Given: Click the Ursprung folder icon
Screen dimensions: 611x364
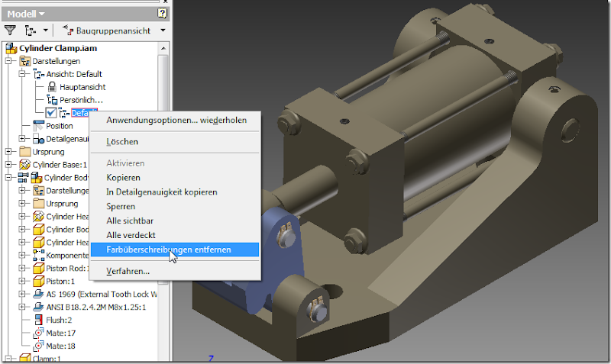Looking at the screenshot, I should coord(23,152).
